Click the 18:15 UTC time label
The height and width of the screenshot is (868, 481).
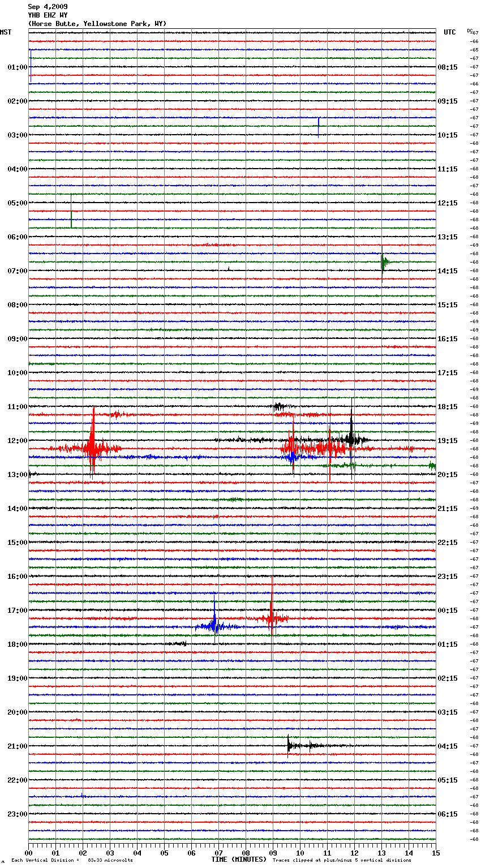(x=448, y=407)
